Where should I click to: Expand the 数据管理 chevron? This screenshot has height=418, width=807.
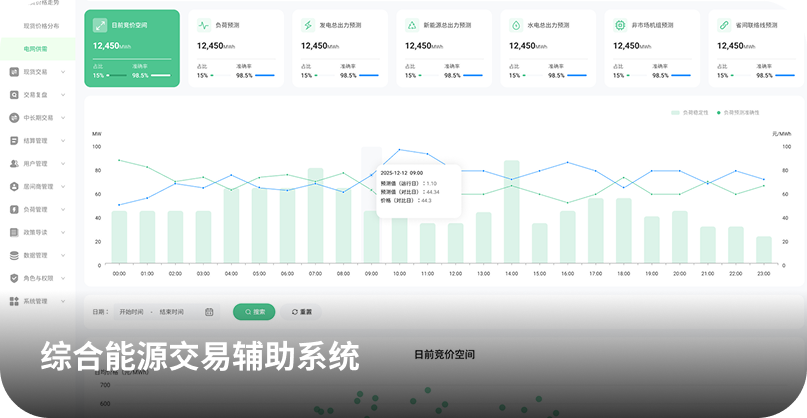click(63, 255)
